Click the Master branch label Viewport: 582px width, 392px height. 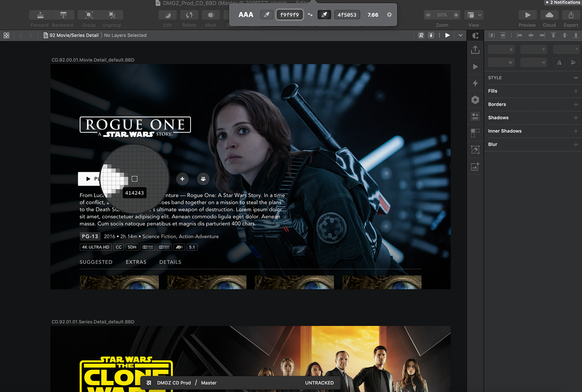[x=209, y=383]
